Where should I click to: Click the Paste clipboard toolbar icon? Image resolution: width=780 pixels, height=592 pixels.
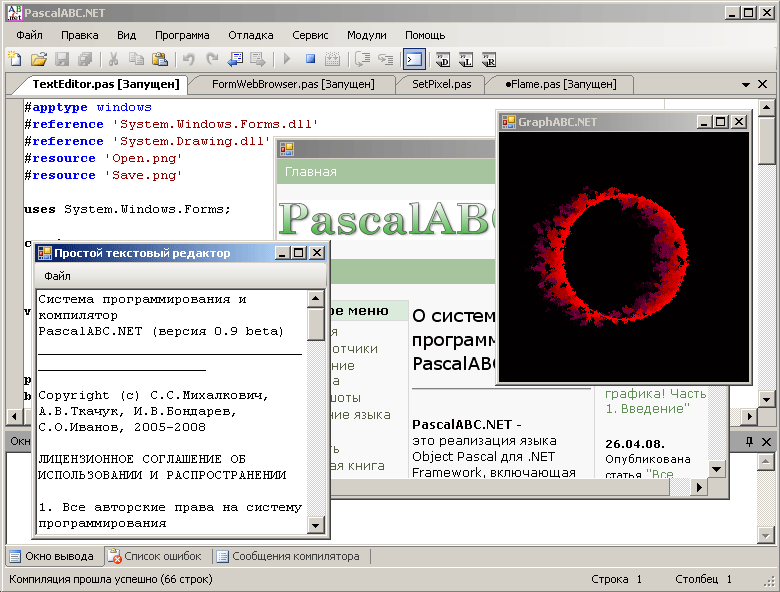[x=160, y=59]
